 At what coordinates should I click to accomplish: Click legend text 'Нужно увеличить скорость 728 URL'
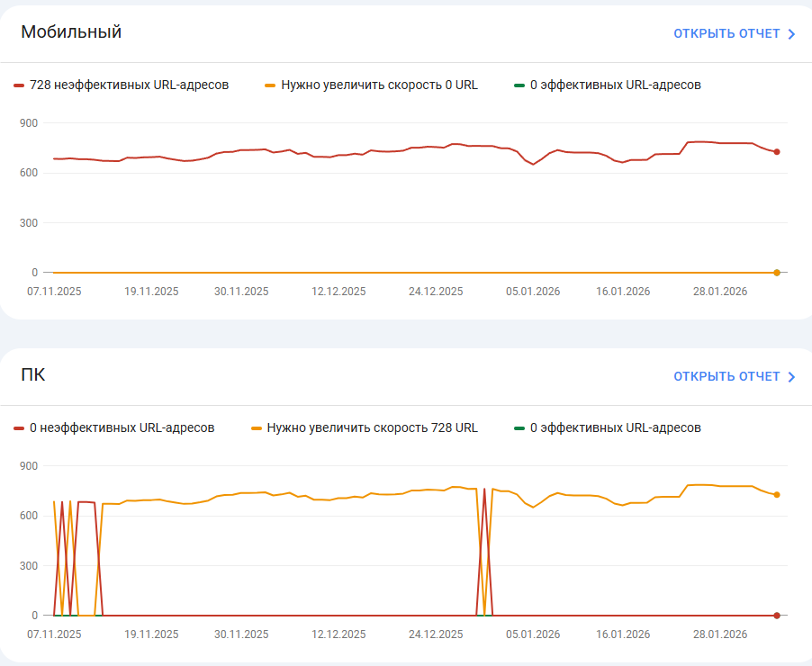[373, 428]
